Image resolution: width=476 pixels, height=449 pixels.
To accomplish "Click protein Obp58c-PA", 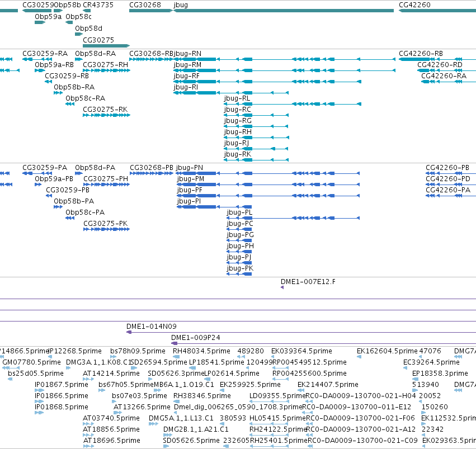I will (x=85, y=212).
